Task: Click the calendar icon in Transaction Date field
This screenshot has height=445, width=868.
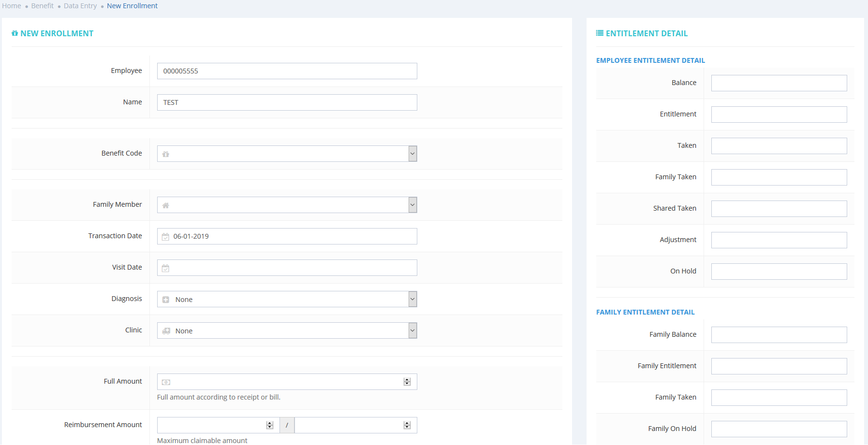Action: click(x=165, y=237)
